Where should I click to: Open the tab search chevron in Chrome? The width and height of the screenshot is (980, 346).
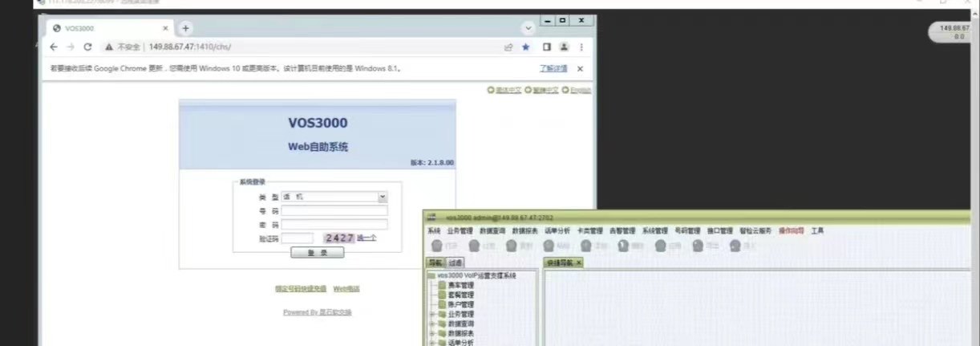(528, 28)
